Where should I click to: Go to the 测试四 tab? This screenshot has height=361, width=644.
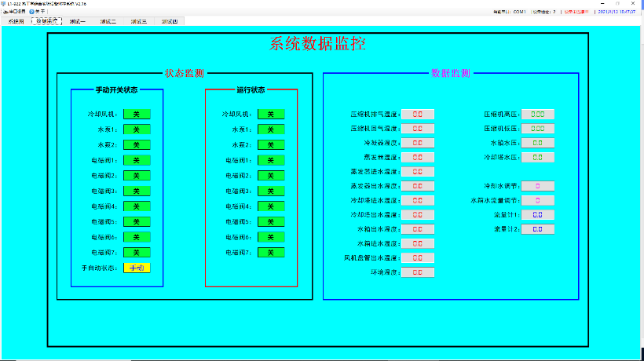[x=169, y=21]
